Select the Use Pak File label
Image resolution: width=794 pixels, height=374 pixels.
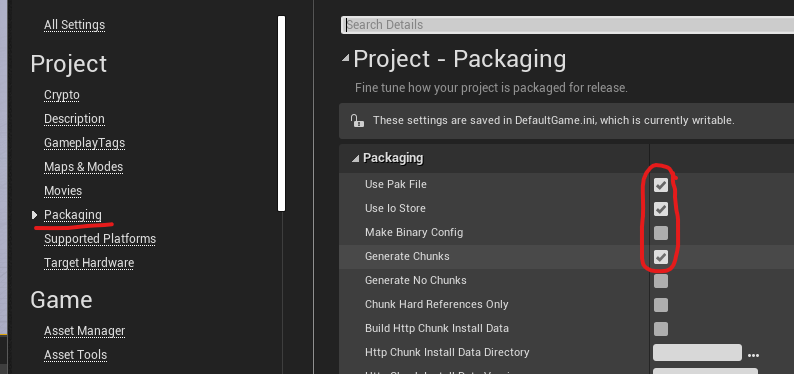[x=395, y=184]
